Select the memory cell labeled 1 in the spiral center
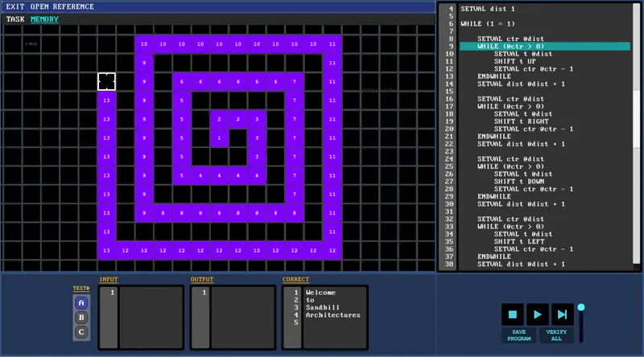The height and width of the screenshot is (357, 644). pos(219,137)
